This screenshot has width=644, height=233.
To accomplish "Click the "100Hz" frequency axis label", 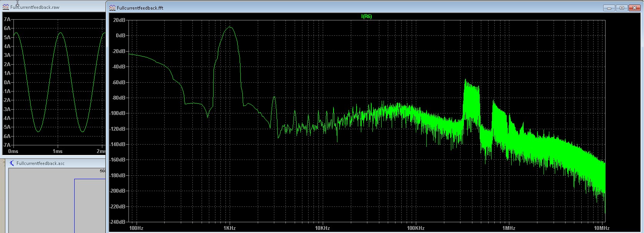I will point(136,228).
